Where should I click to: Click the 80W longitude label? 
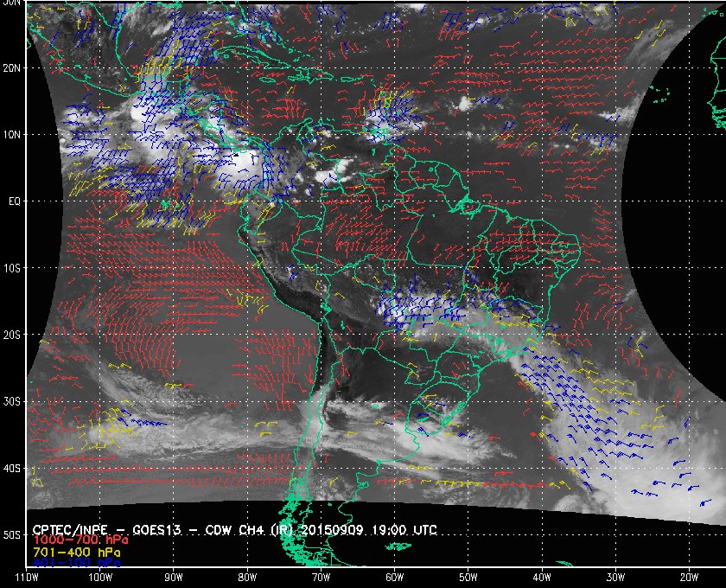pos(247,577)
